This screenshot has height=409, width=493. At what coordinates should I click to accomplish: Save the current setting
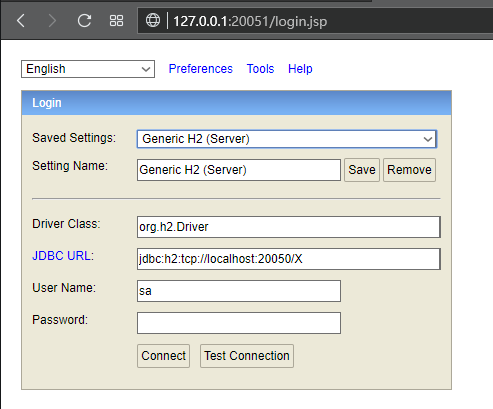(362, 170)
